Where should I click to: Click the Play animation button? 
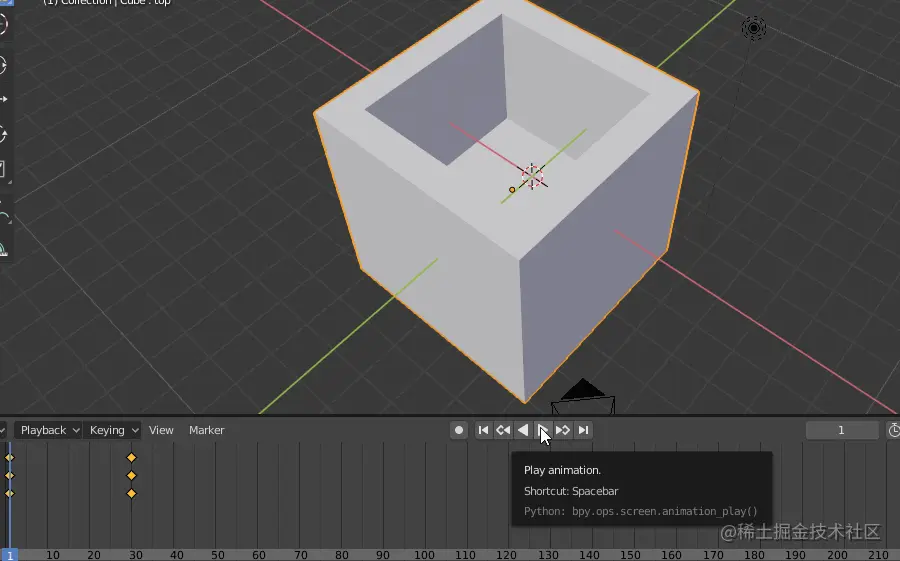click(542, 430)
